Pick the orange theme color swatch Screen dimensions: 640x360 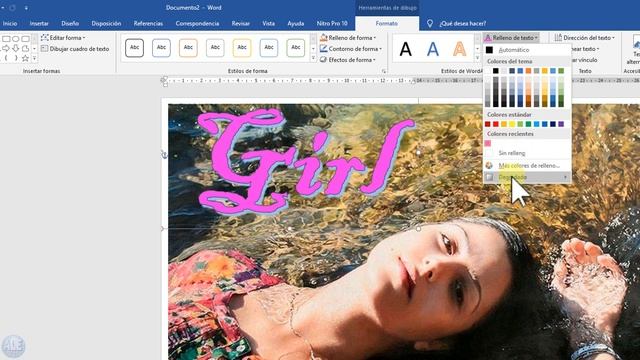coord(528,71)
